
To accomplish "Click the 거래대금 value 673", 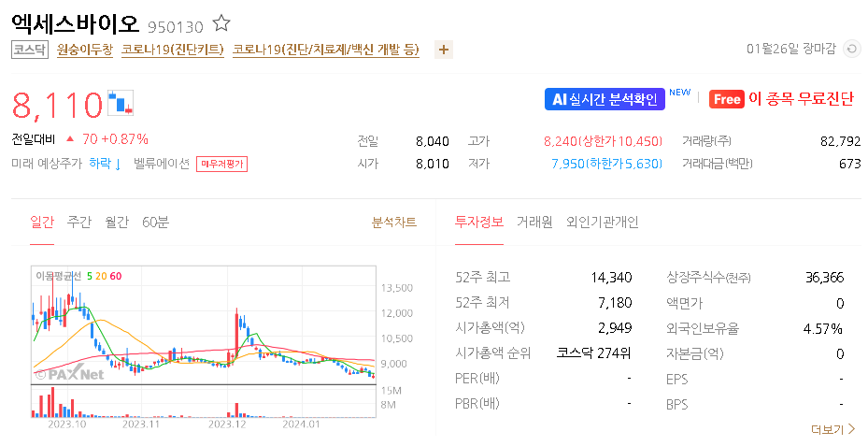I will [849, 164].
